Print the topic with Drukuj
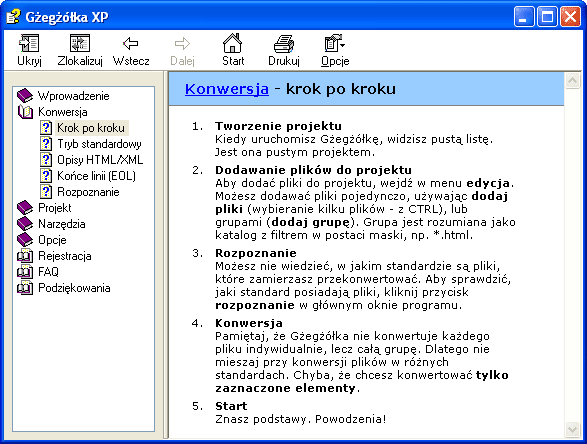 pos(284,43)
